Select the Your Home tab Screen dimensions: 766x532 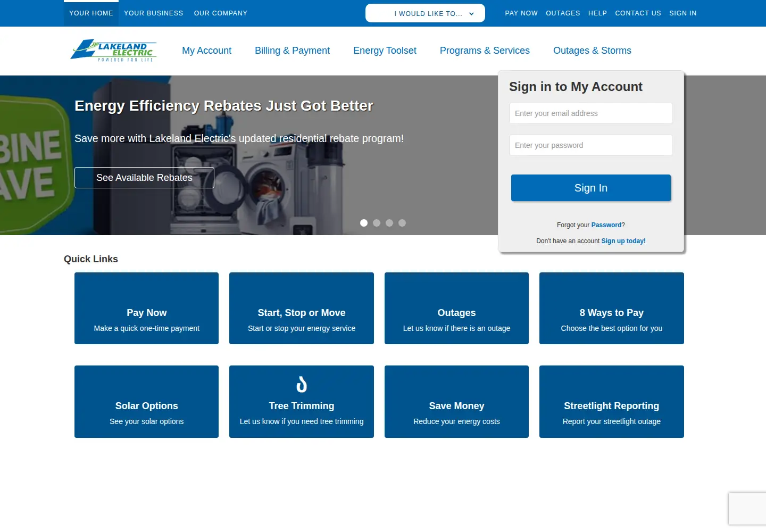point(91,13)
